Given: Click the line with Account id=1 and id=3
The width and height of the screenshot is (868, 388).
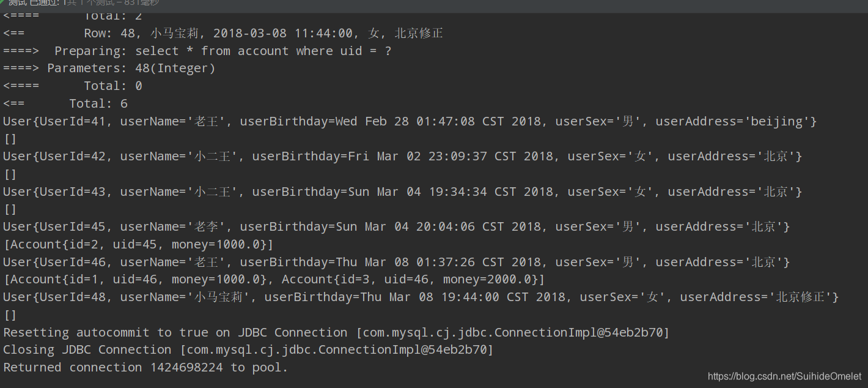Looking at the screenshot, I should [274, 280].
